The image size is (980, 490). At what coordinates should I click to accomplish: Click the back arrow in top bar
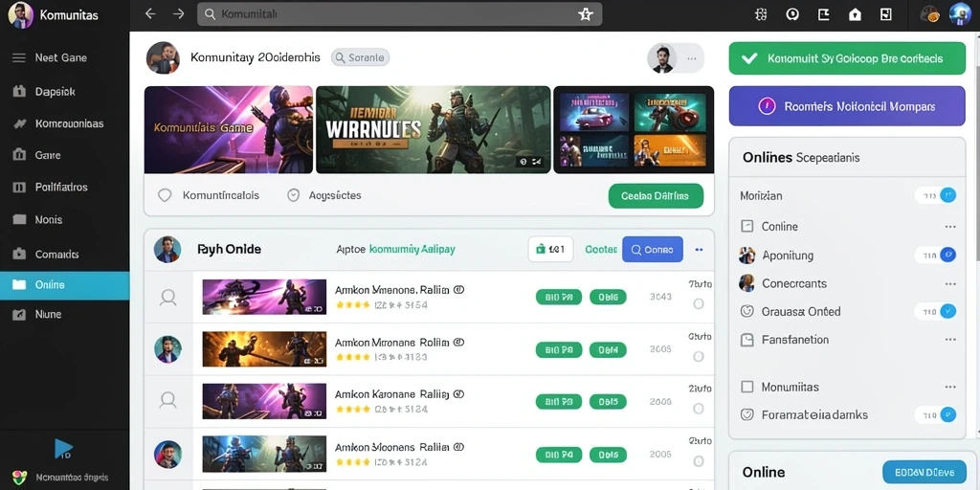click(150, 13)
